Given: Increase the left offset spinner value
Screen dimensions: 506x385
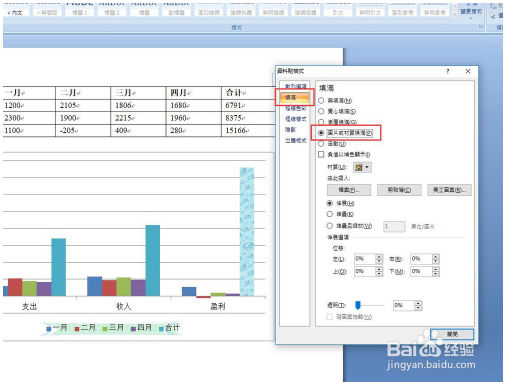Looking at the screenshot, I should click(379, 256).
